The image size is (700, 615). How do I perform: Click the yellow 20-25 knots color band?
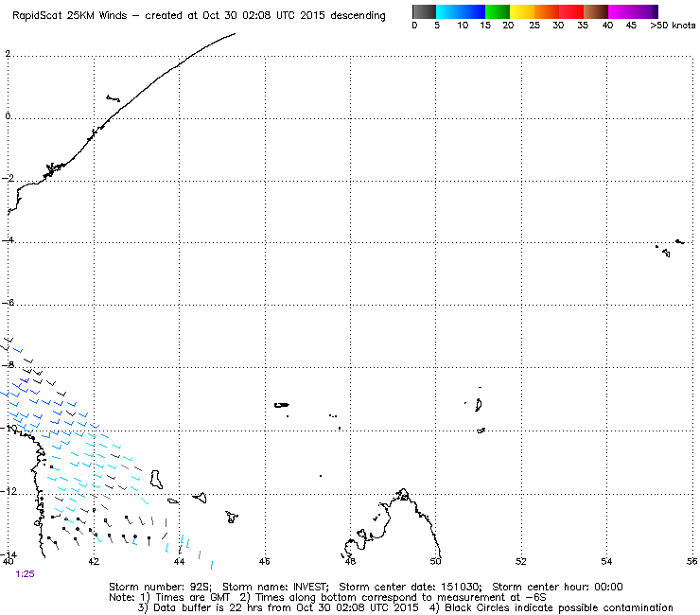coord(522,11)
